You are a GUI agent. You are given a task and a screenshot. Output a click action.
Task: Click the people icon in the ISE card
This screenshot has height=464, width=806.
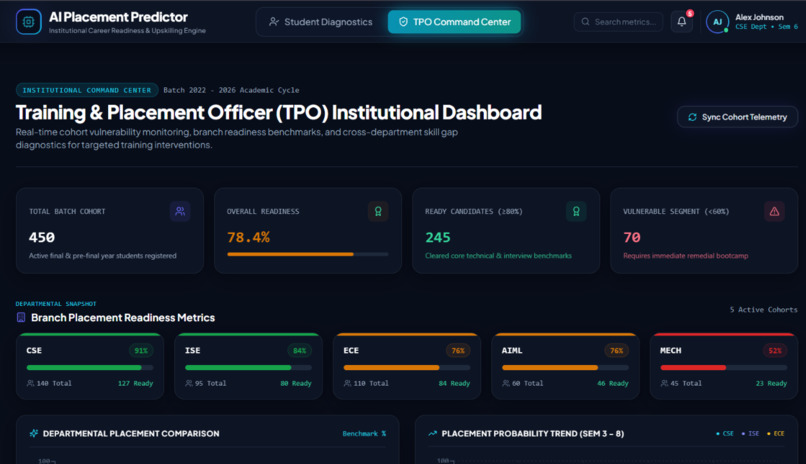coord(189,383)
